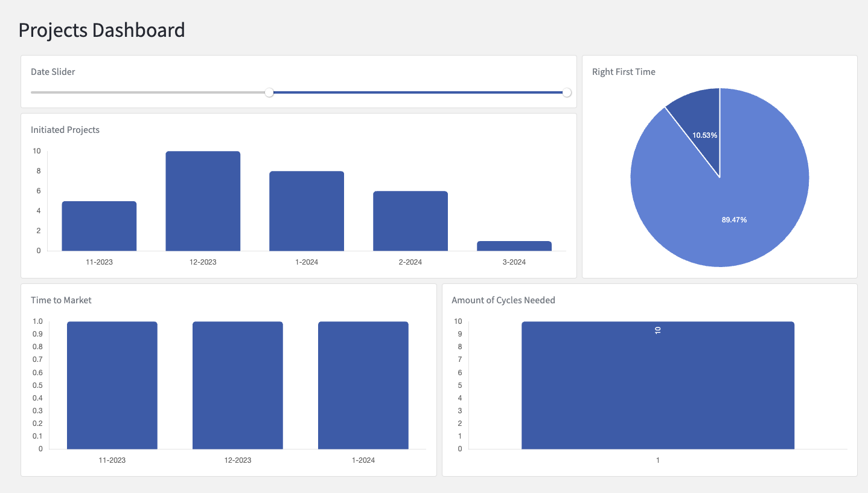Select the 12-2023 bar in Initiated Projects
The width and height of the screenshot is (868, 493).
(203, 201)
